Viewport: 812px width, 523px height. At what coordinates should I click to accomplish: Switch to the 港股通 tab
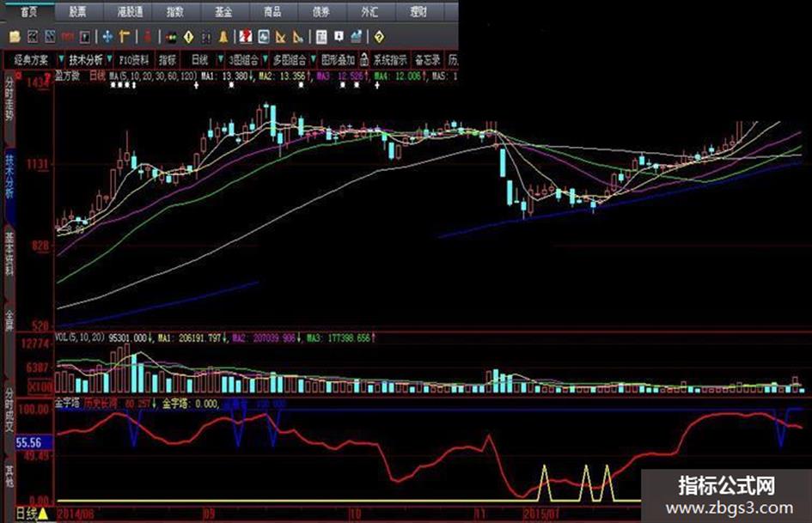pos(127,11)
